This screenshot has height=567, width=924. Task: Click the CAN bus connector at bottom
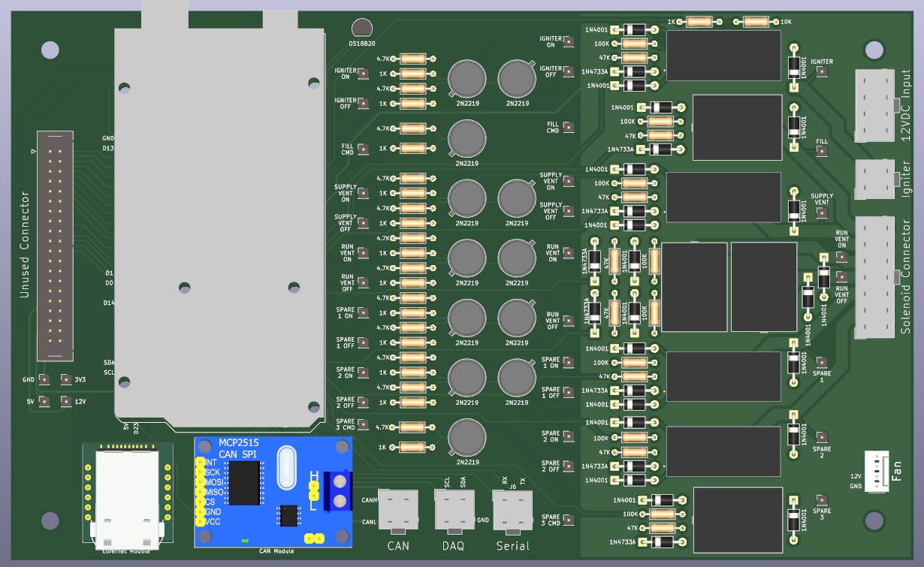[x=397, y=509]
